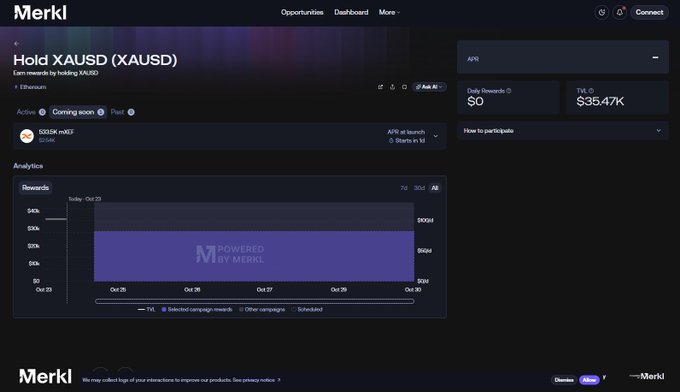Viewport: 680px width, 392px height.
Task: Toggle TVL series in chart legend
Action: coord(146,310)
